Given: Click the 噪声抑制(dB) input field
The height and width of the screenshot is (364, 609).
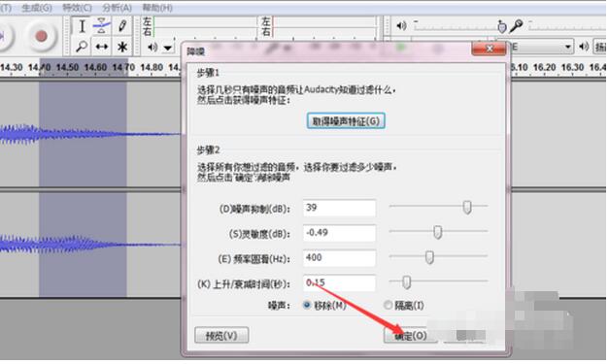Looking at the screenshot, I should pyautogui.click(x=339, y=209).
